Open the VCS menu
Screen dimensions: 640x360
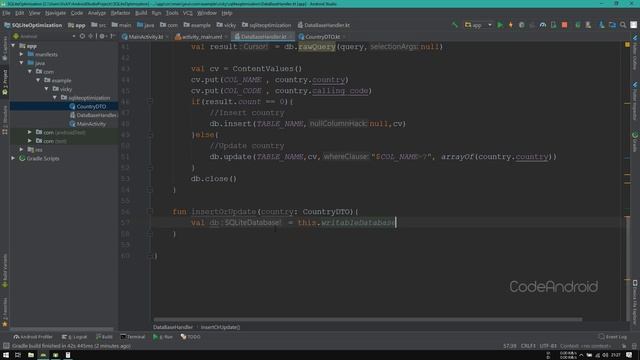pyautogui.click(x=187, y=13)
